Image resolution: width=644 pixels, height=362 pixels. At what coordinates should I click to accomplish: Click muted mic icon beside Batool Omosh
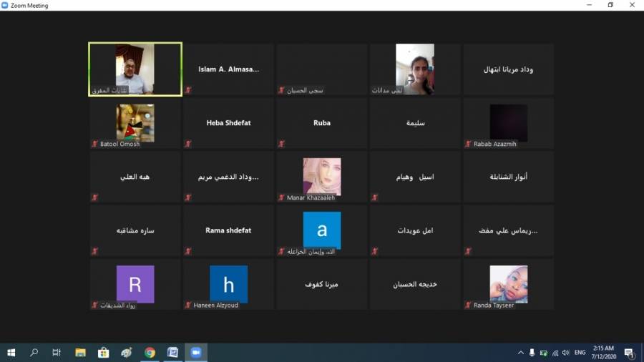click(95, 144)
